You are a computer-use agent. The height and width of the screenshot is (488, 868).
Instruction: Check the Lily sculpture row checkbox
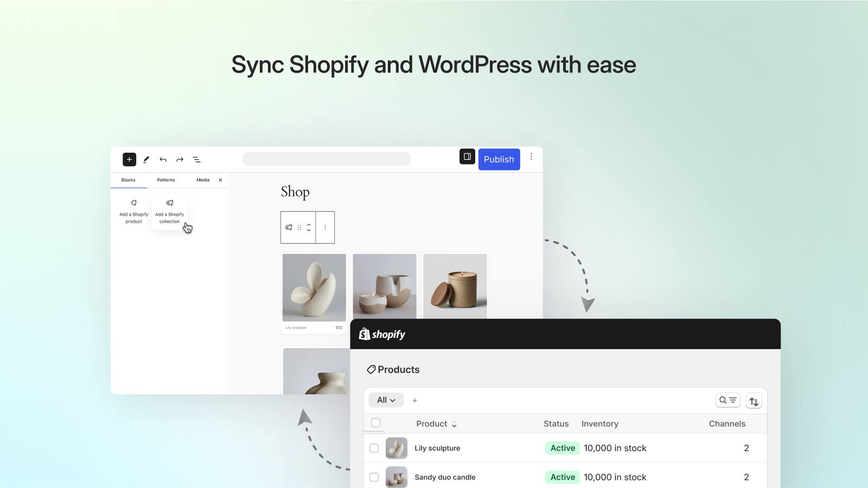pyautogui.click(x=374, y=448)
